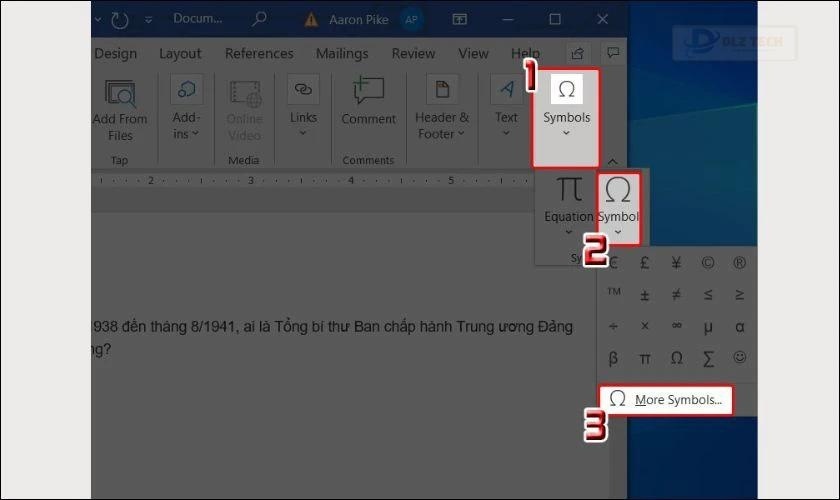The image size is (840, 500).
Task: Insert the not-equal symbol
Action: (x=676, y=295)
